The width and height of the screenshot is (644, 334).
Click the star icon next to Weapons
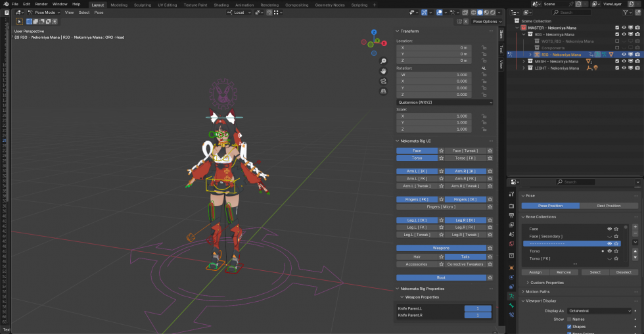click(490, 248)
